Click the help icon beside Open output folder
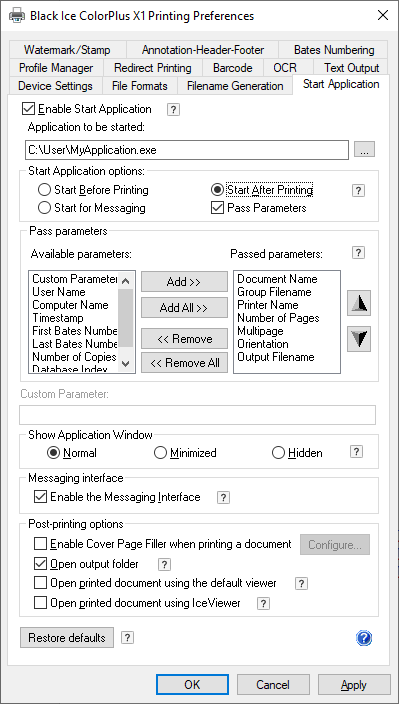The image size is (399, 704). (x=165, y=564)
